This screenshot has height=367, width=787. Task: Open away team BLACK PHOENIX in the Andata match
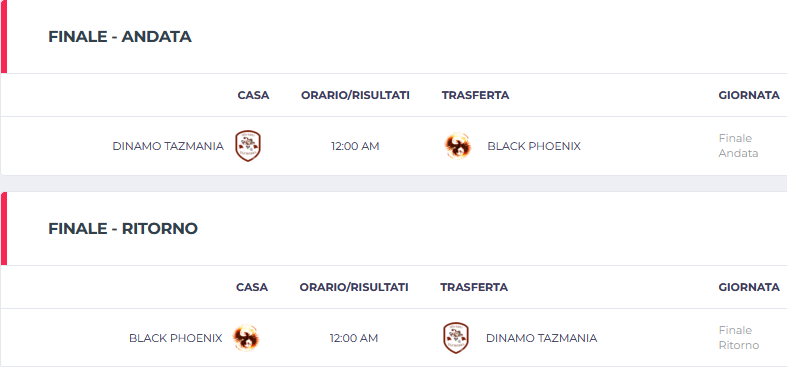[534, 146]
